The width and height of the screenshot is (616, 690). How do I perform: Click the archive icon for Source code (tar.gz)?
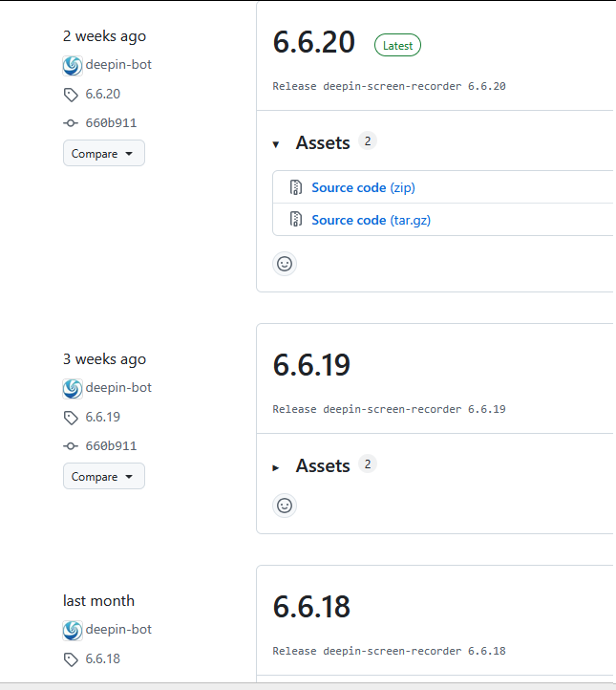point(296,219)
